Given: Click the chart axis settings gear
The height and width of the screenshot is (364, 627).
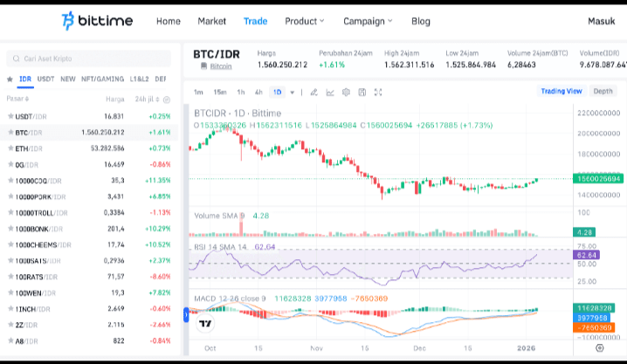Looking at the screenshot, I should click(x=599, y=348).
